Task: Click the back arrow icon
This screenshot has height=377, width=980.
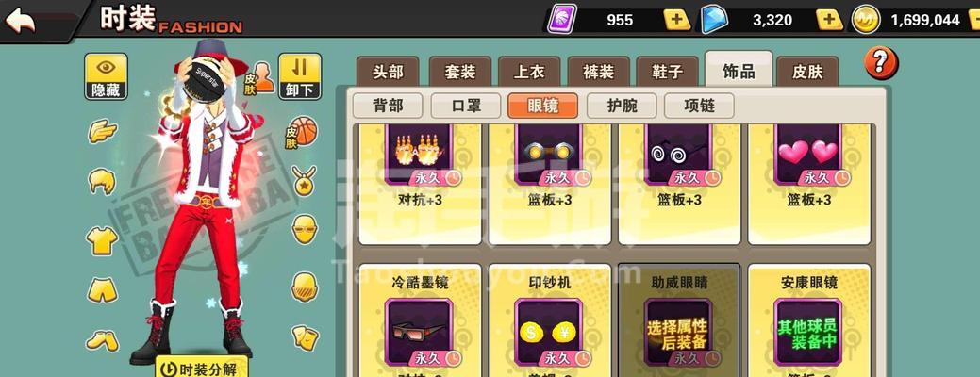Action: 21,22
